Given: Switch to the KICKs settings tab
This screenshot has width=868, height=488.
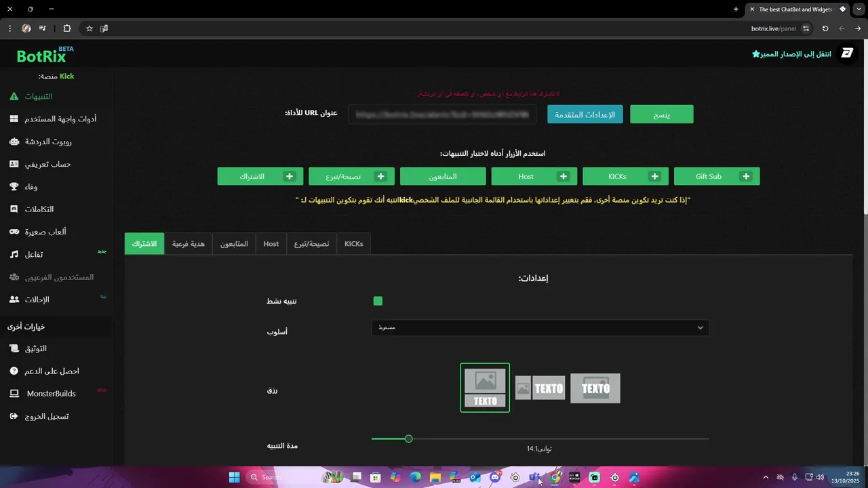Looking at the screenshot, I should (354, 244).
